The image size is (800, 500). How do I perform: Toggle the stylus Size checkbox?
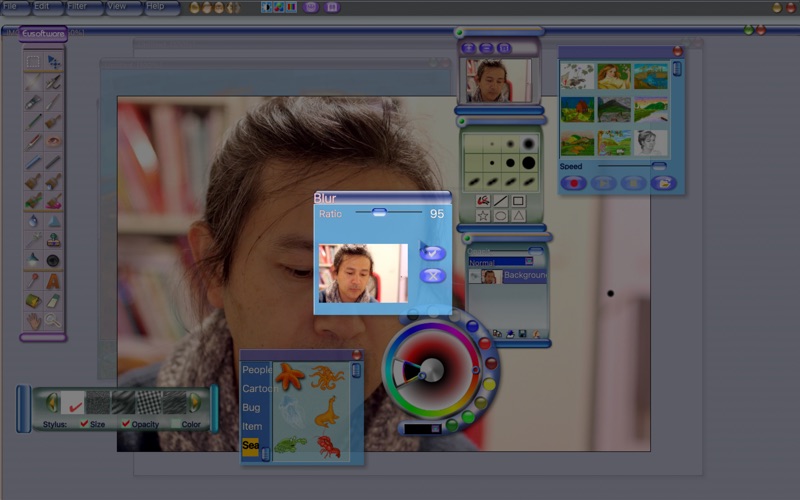click(x=84, y=424)
